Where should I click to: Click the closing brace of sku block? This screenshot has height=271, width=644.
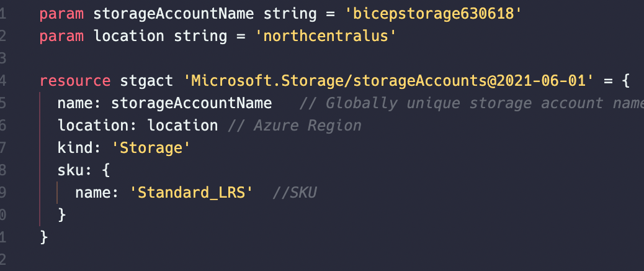(61, 214)
